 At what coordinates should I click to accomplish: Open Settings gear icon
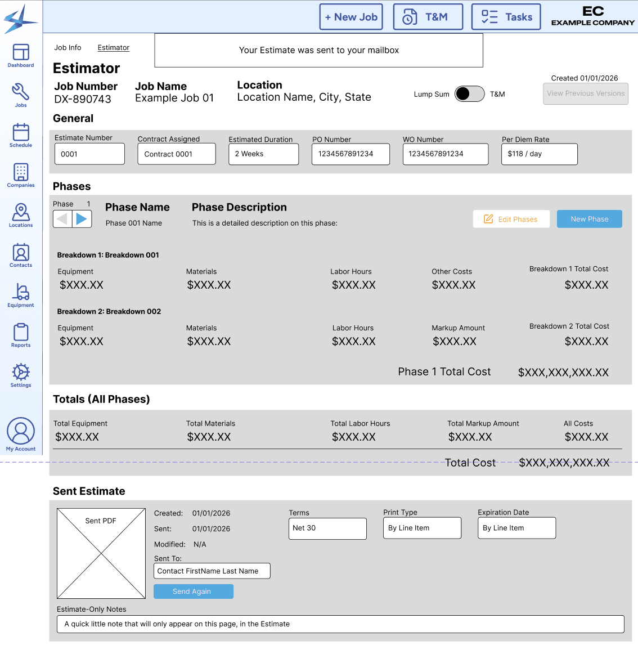[21, 375]
